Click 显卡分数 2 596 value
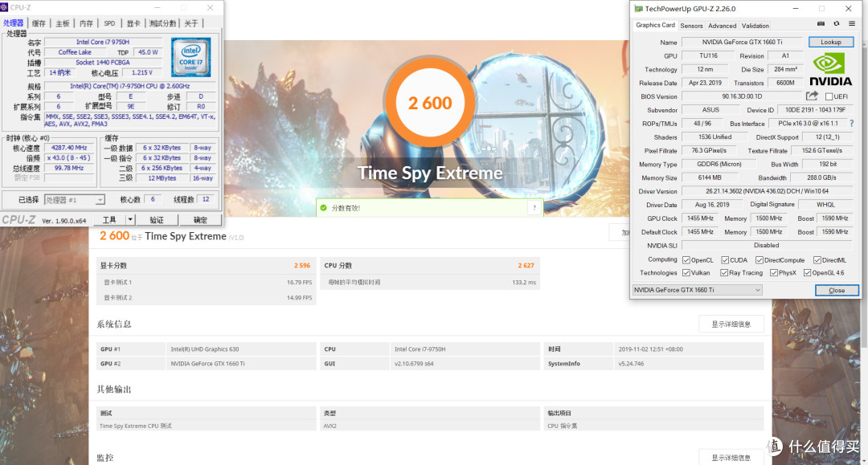868x465 pixels. (x=301, y=265)
